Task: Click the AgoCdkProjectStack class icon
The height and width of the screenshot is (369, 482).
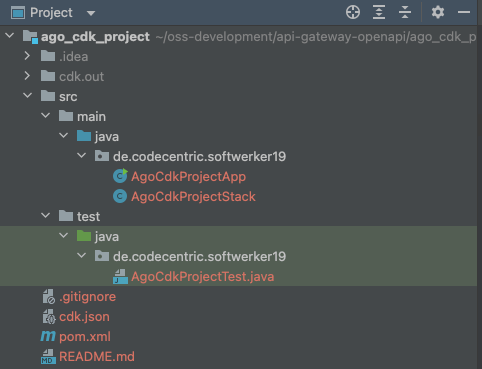Action: (x=120, y=196)
